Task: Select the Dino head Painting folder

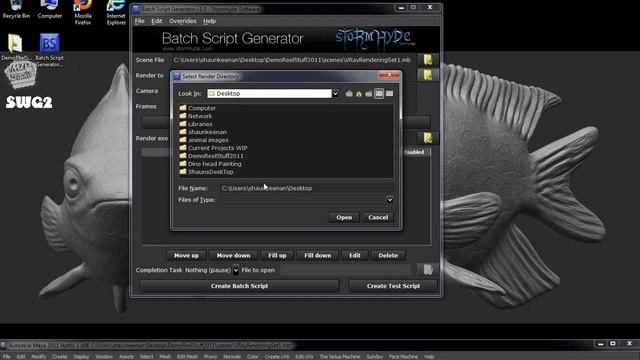Action: (210, 164)
